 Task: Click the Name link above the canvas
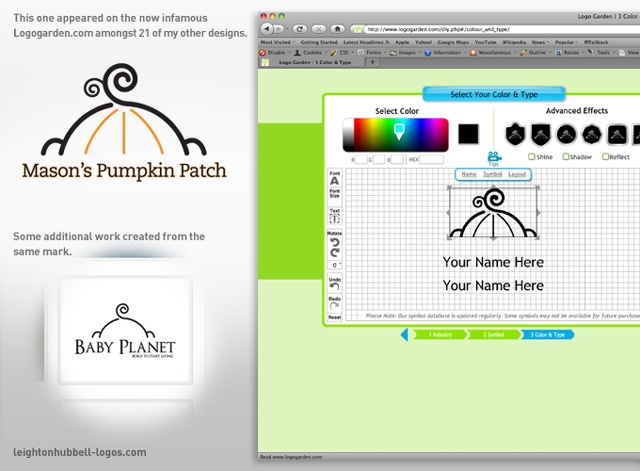point(469,174)
